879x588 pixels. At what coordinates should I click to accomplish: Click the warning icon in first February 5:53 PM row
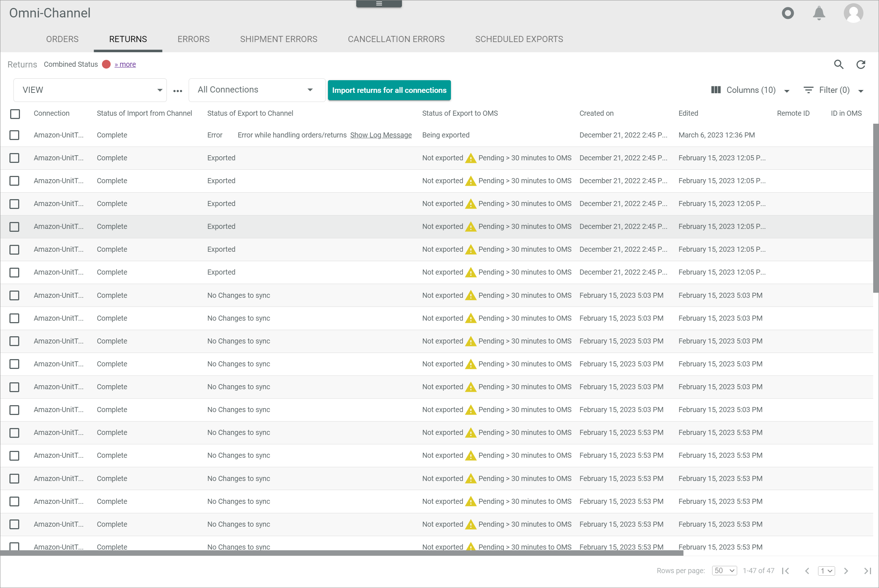point(471,433)
